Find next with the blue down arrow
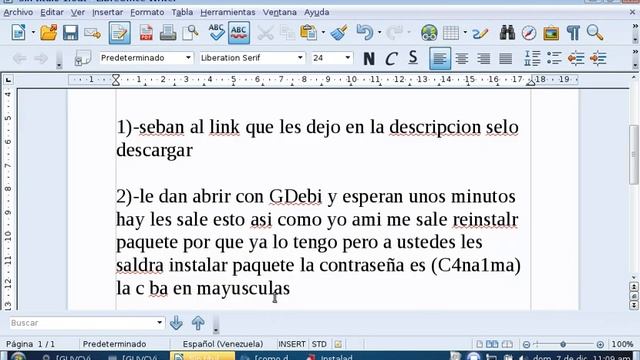 tap(176, 323)
